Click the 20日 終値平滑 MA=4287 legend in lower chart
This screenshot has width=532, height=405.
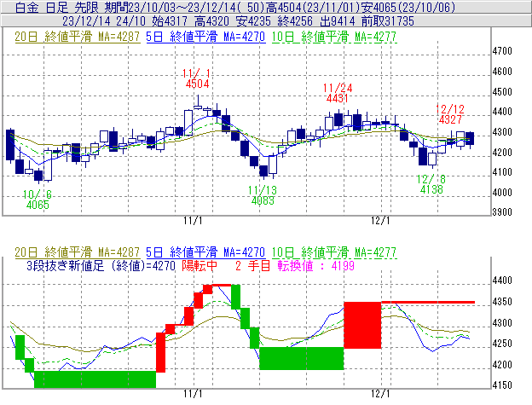(x=78, y=252)
